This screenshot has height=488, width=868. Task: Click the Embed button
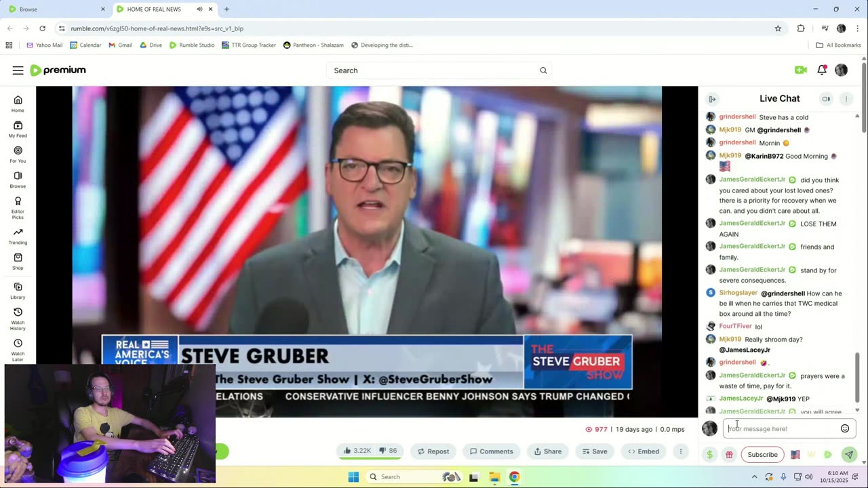(644, 451)
